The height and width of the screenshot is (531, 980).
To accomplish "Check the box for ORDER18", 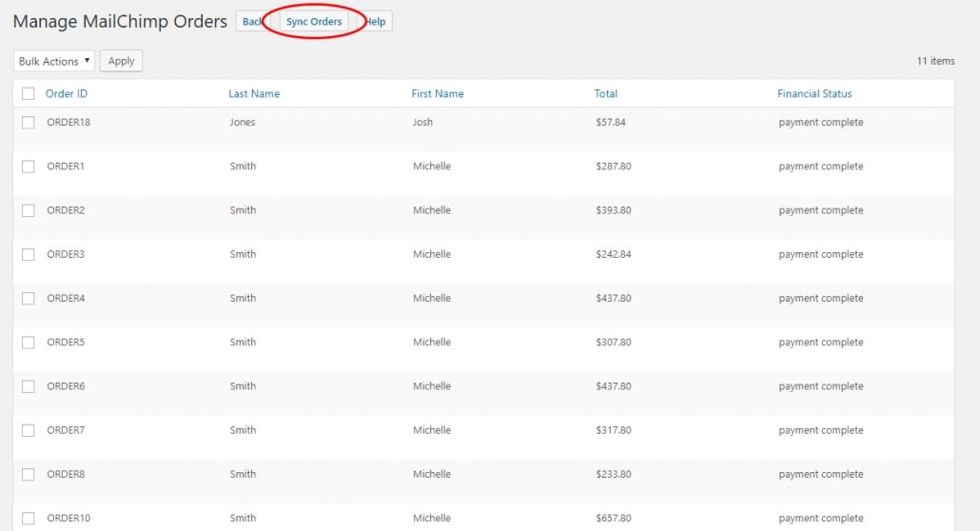I will point(29,123).
